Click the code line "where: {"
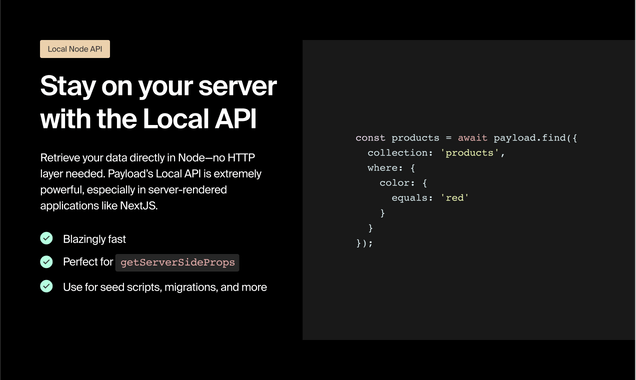Screen dimensions: 636x380 pyautogui.click(x=391, y=168)
